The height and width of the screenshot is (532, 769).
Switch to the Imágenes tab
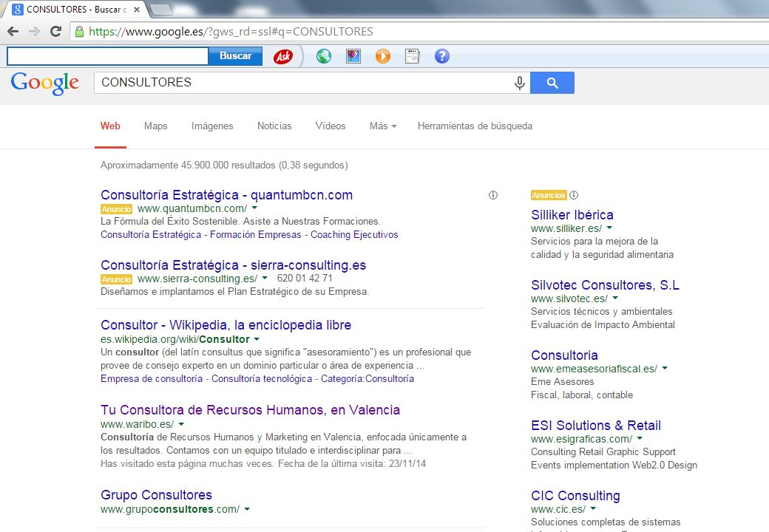[x=212, y=126]
